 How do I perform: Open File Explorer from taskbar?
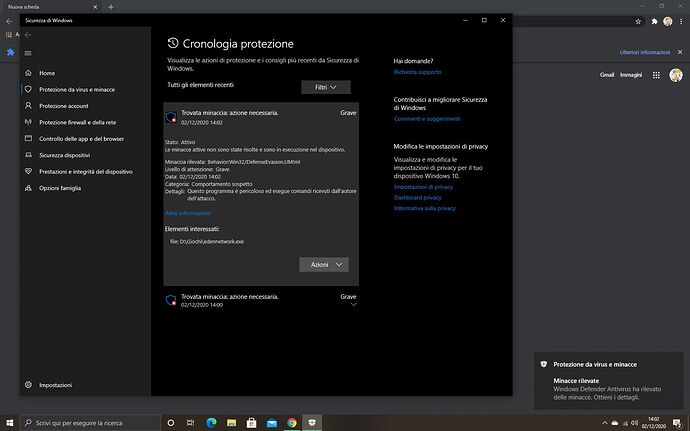[231, 423]
